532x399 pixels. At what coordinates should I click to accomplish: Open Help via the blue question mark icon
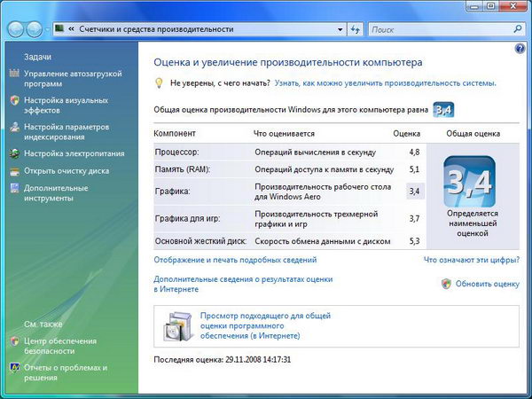[x=520, y=48]
